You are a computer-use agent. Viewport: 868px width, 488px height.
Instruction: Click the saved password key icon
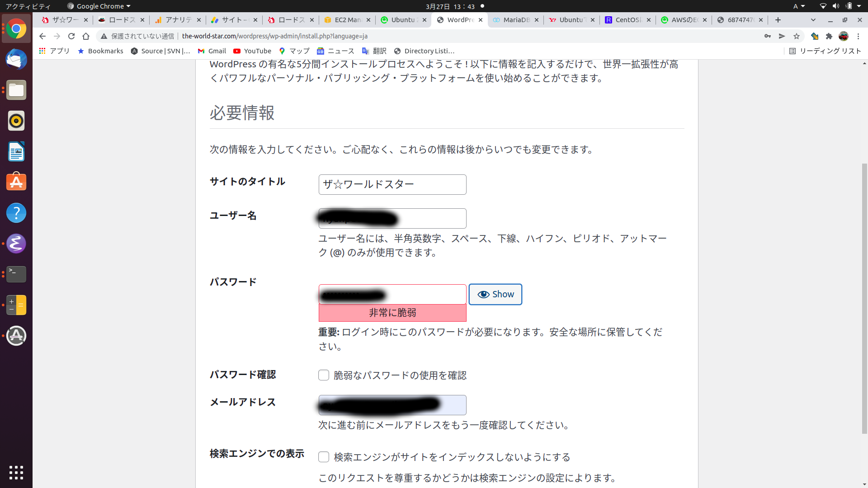[768, 36]
